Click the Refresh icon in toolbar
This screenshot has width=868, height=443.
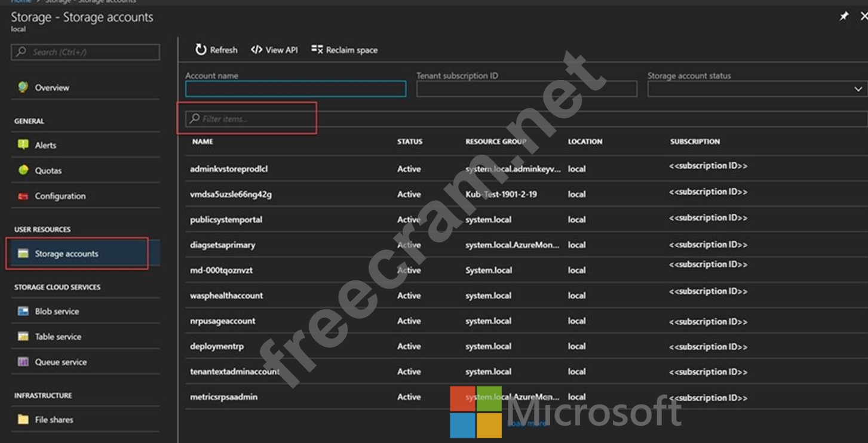click(x=201, y=50)
